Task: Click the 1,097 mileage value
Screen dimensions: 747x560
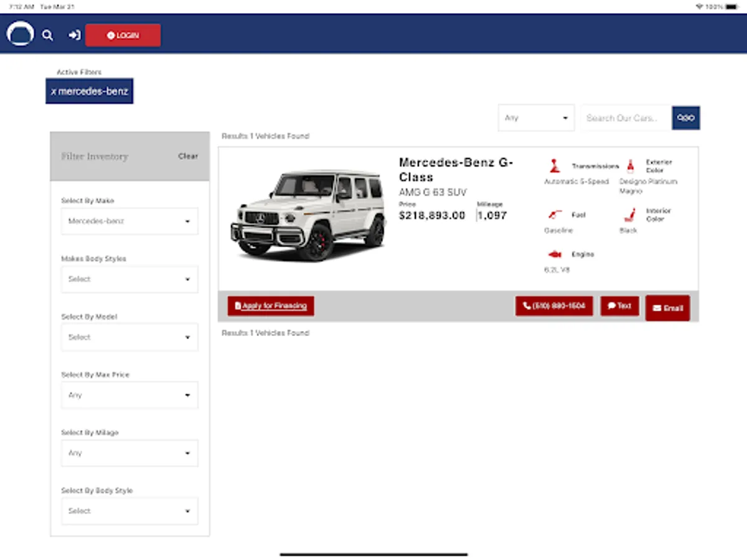Action: click(492, 215)
